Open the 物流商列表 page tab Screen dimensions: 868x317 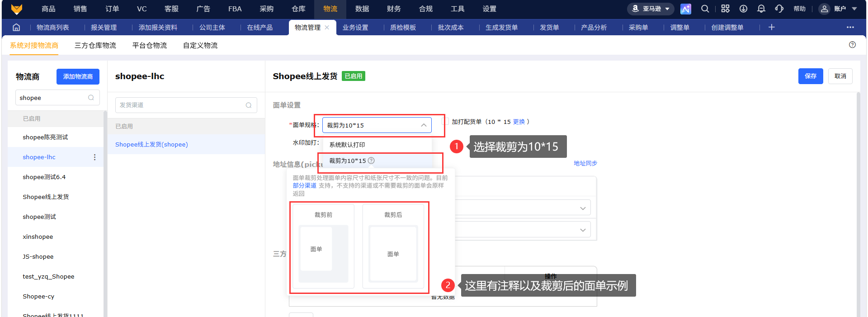[x=53, y=28]
